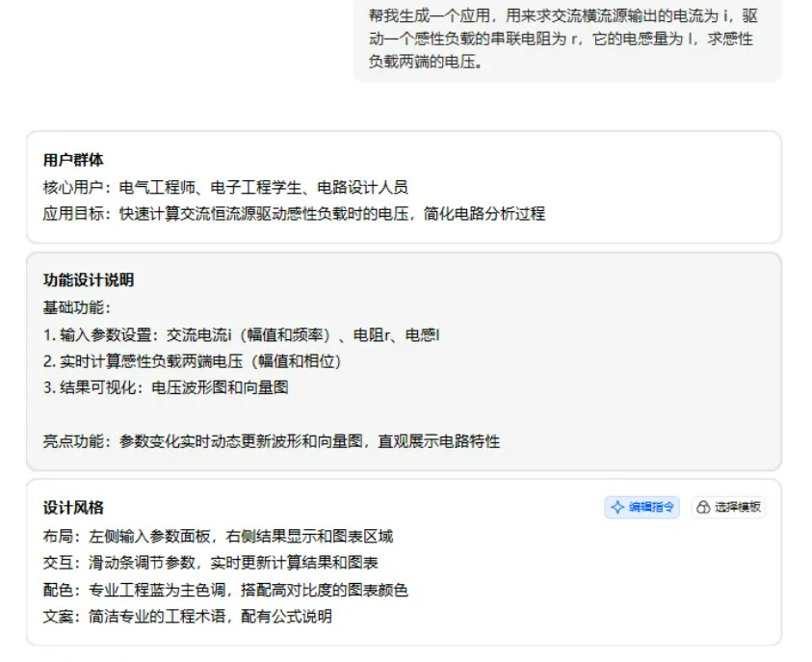Viewport: 812px width, 662px height.
Task: Click the 用户群体 card heading
Action: click(73, 160)
